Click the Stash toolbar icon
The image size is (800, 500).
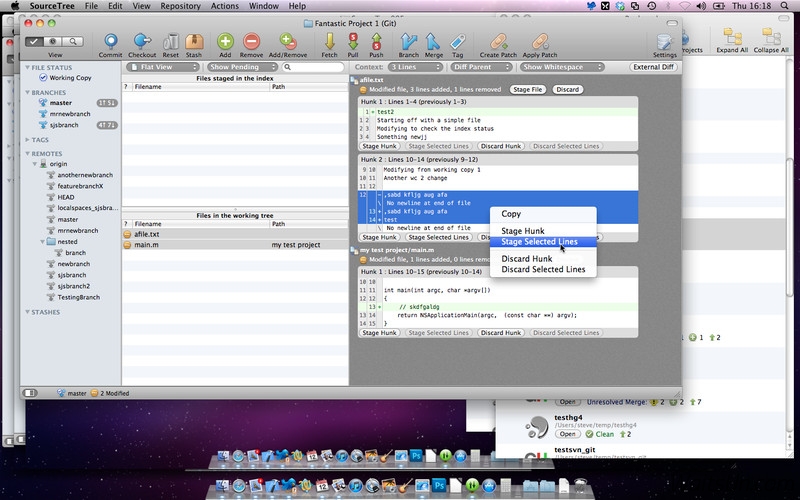194,41
